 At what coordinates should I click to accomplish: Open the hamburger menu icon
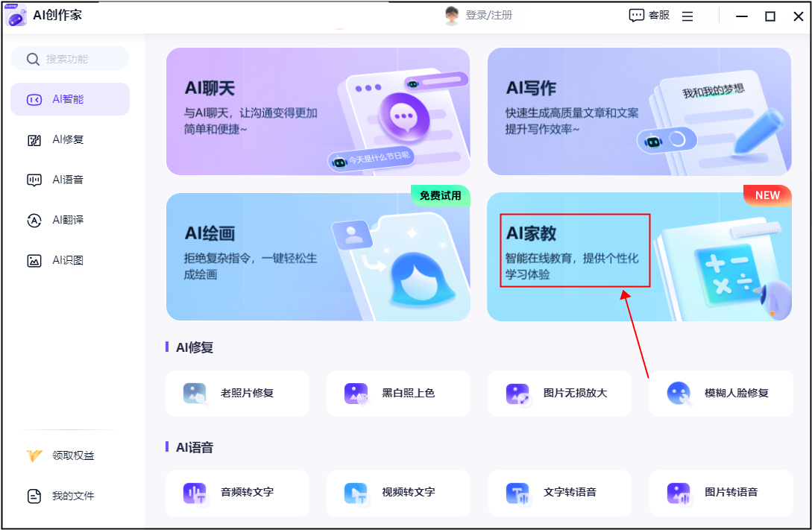(x=687, y=16)
